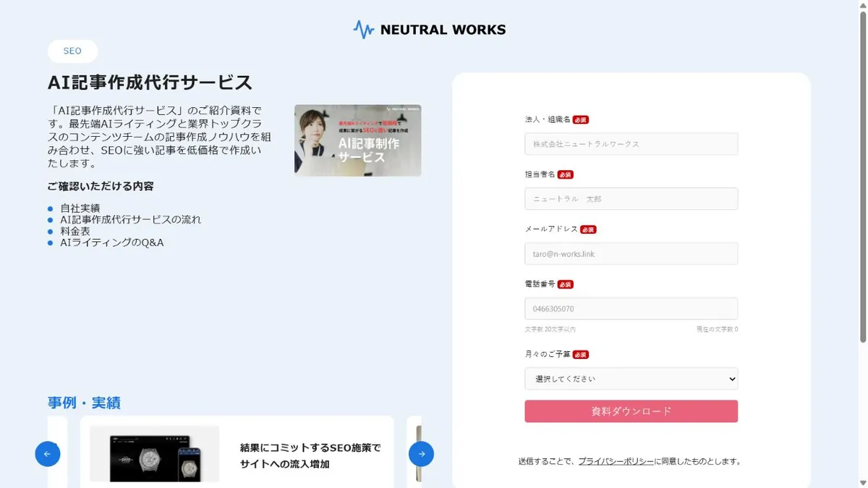Open the watch website case study image
This screenshot has width=868, height=488.
(x=154, y=454)
